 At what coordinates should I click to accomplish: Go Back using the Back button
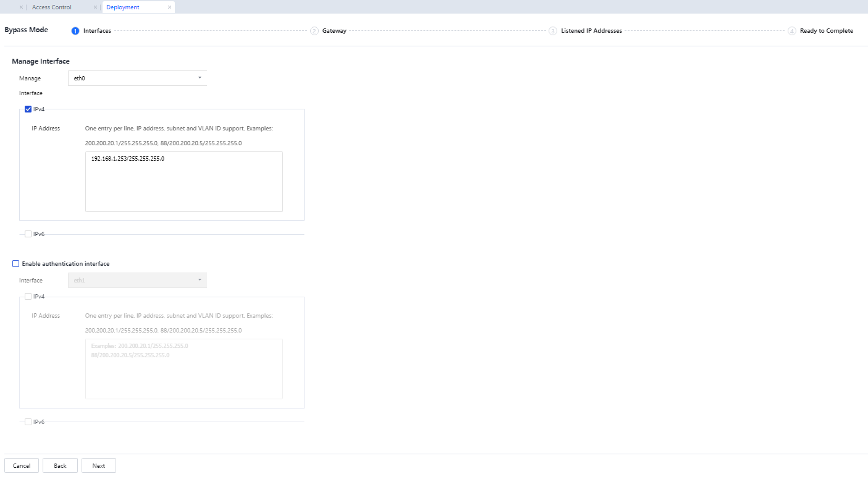point(60,465)
